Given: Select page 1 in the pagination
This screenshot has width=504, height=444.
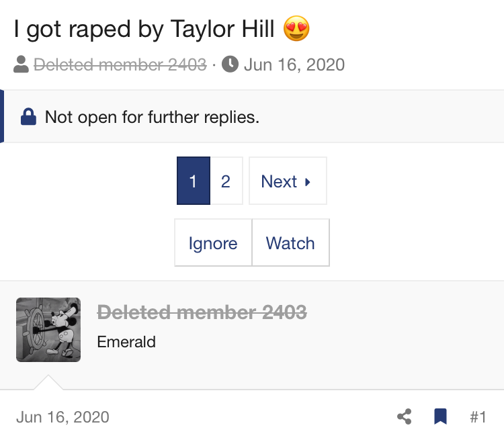Looking at the screenshot, I should point(193,181).
